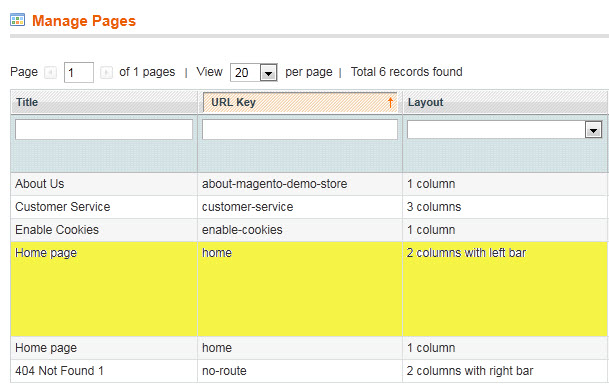Click the previous page arrow icon
This screenshot has height=386, width=609.
[50, 73]
